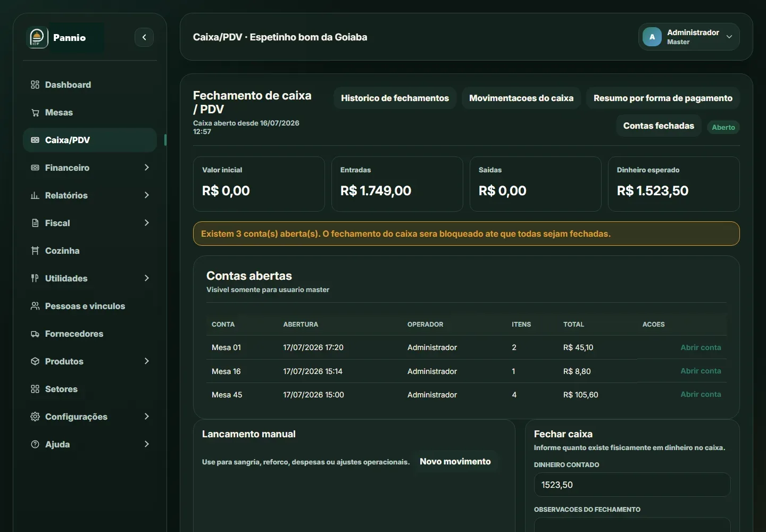This screenshot has width=766, height=532.
Task: Expand the Relatórios submenu chevron
Action: point(147,195)
